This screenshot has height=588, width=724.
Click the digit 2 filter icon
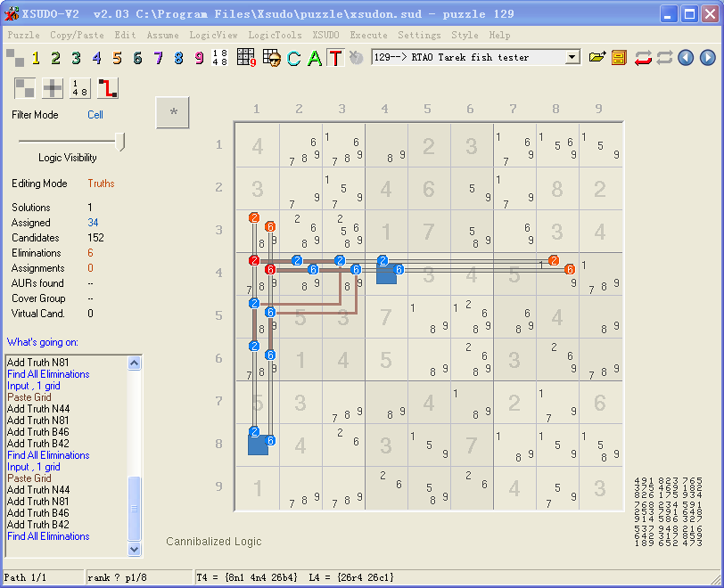55,58
